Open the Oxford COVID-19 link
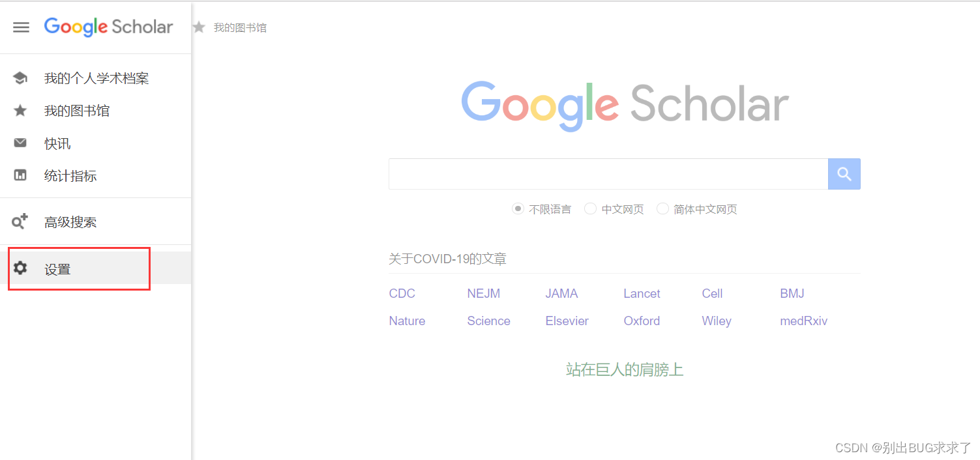 pos(642,321)
